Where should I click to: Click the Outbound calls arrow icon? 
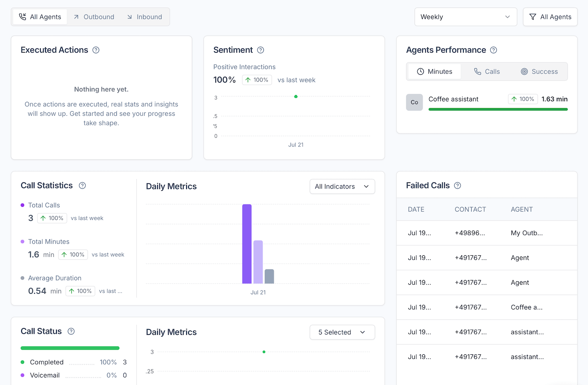pyautogui.click(x=77, y=17)
